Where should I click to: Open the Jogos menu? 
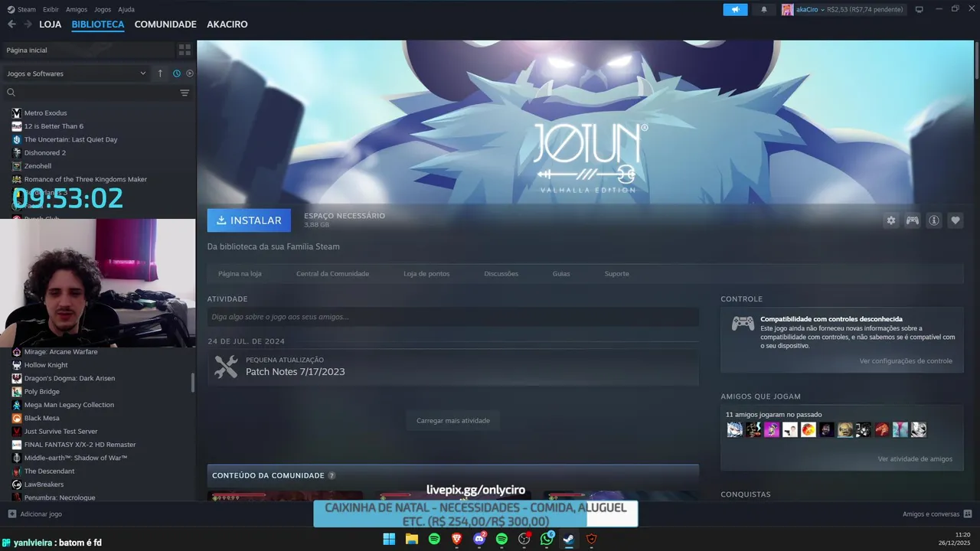103,9
